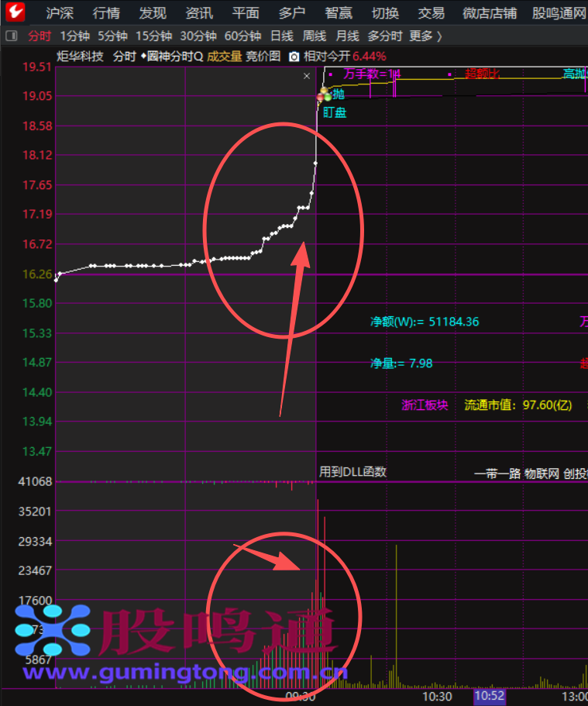The width and height of the screenshot is (588, 706).
Task: Click the 成交量 volume indicator label
Action: [x=224, y=57]
